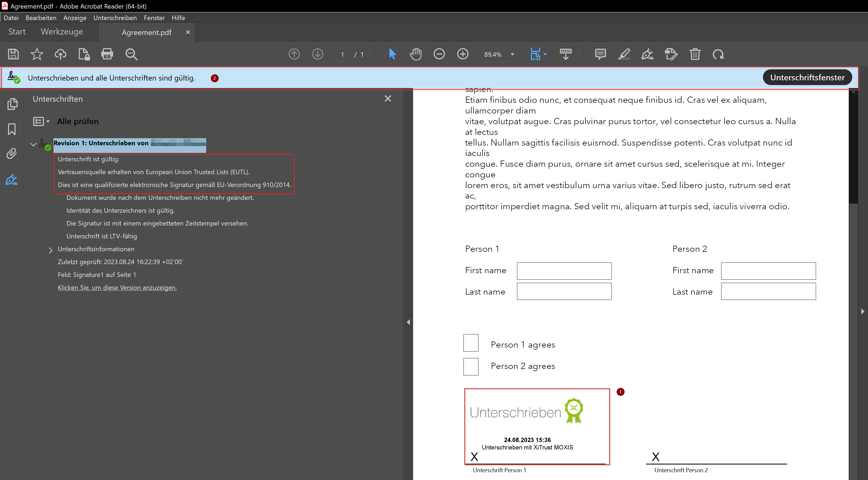Print the current document

pos(107,54)
